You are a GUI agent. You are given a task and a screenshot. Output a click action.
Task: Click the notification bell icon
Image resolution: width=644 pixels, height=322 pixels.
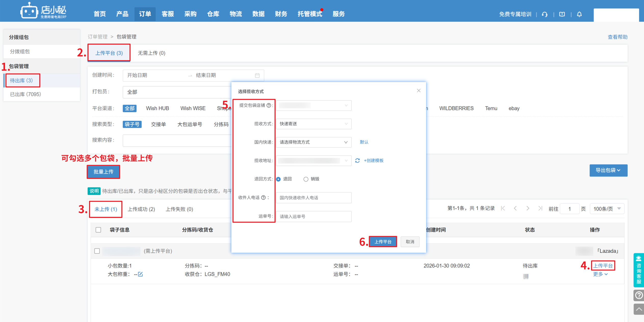[x=579, y=14]
